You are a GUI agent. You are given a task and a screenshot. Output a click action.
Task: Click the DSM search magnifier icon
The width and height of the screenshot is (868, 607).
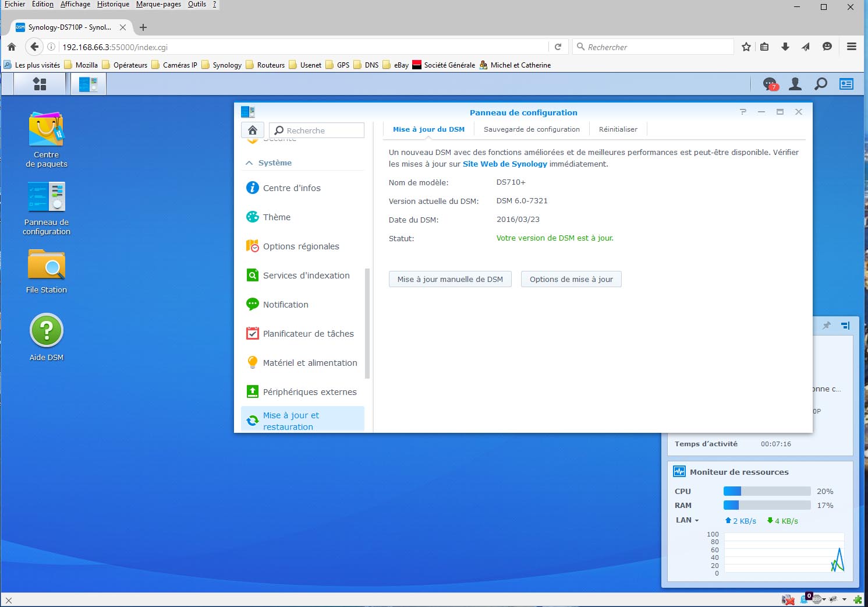[821, 84]
